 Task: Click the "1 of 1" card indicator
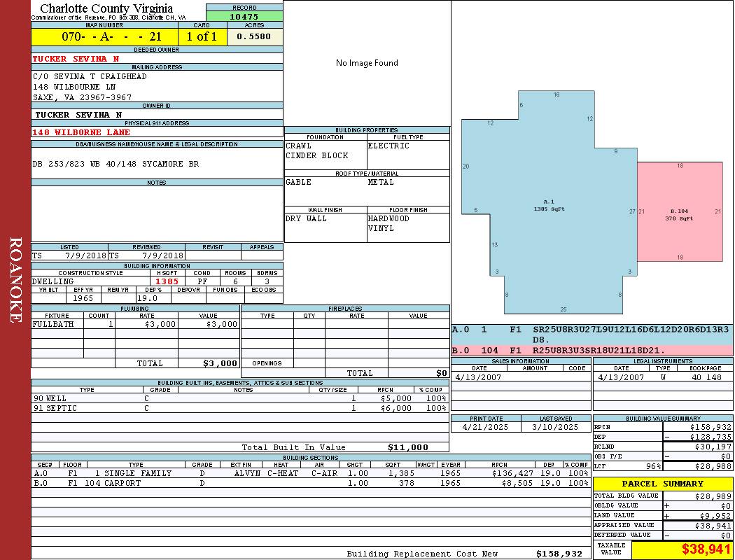click(x=202, y=36)
